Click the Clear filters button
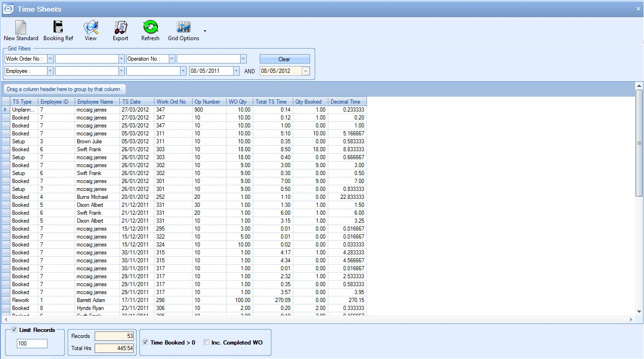This screenshot has height=359, width=644. pyautogui.click(x=284, y=59)
